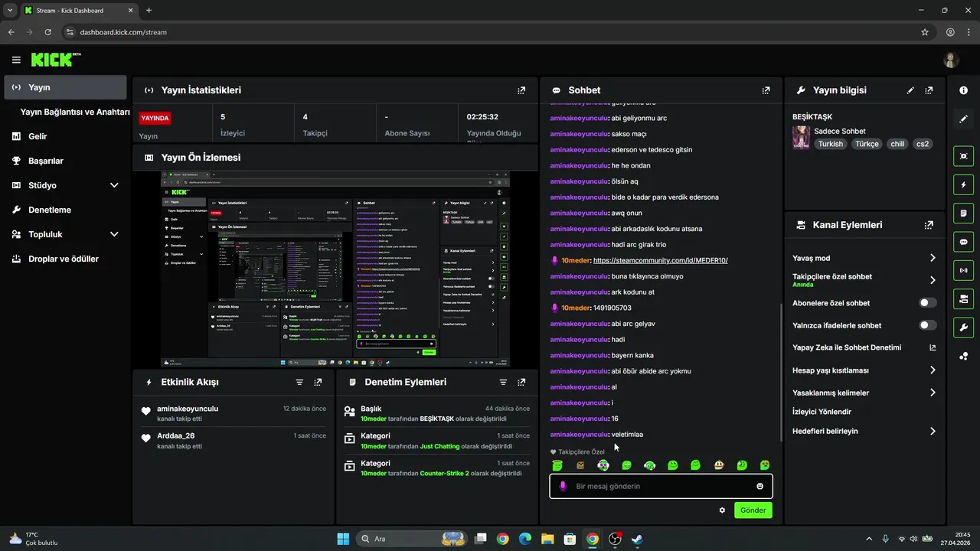The width and height of the screenshot is (980, 551).
Task: Pop out the Sohbet chat panel
Action: (x=766, y=90)
